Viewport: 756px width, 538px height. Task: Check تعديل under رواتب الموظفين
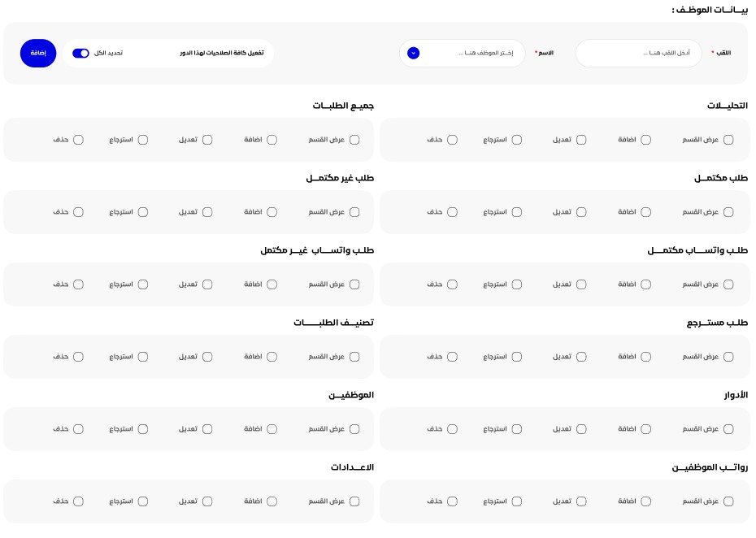[x=581, y=501]
